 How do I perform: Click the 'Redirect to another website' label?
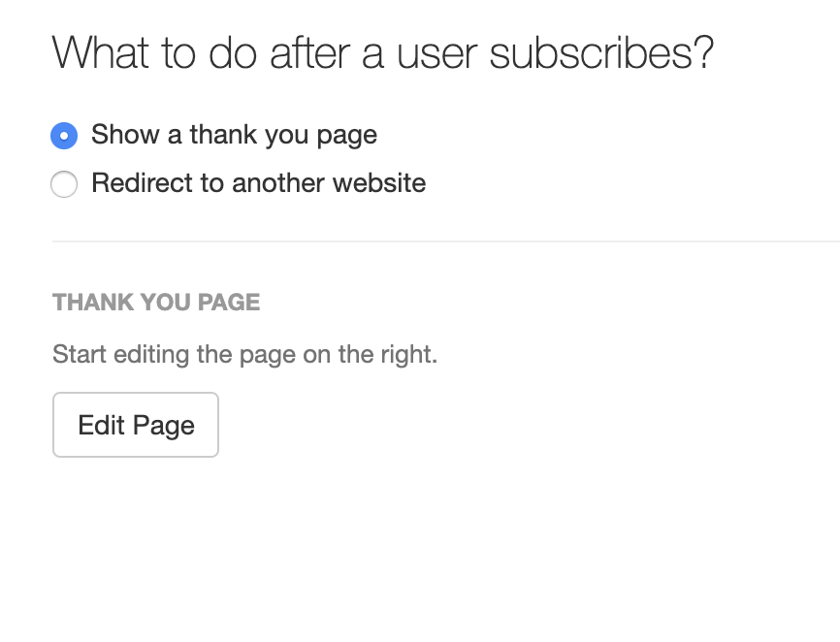(x=257, y=183)
